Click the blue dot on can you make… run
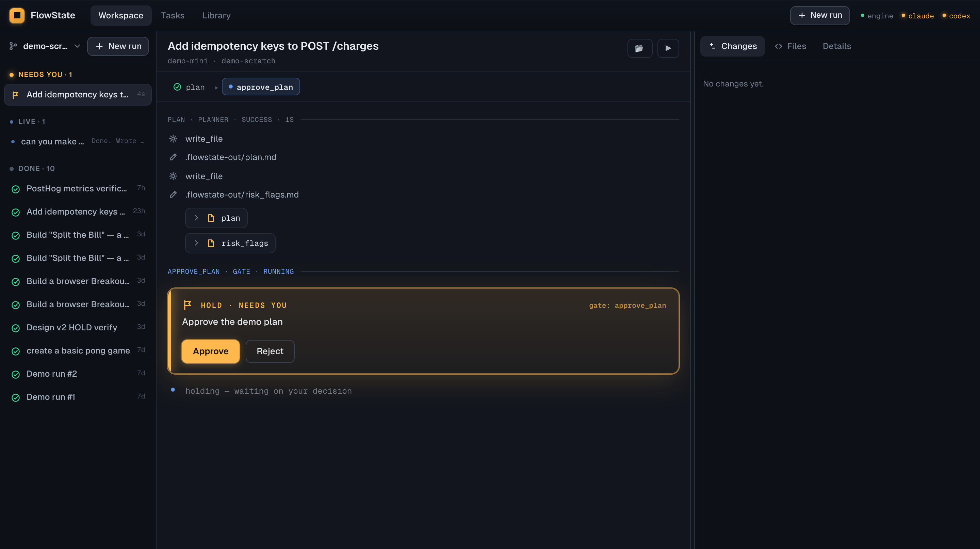Viewport: 980px width, 549px height. pos(13,142)
